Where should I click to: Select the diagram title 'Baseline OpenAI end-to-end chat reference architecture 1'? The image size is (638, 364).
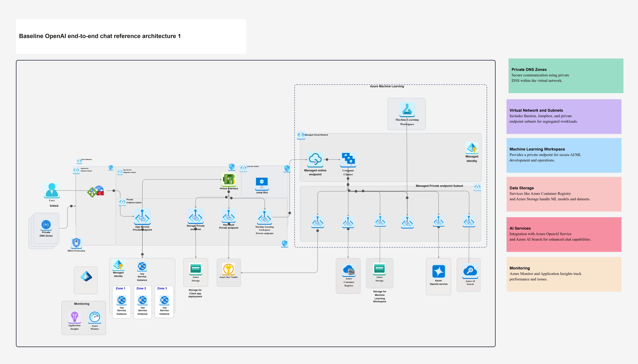point(100,36)
